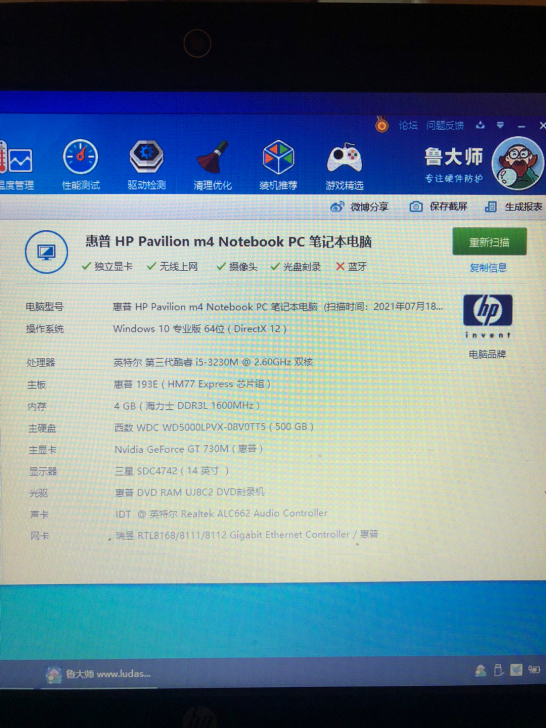Click the 4 GB DDR3L 1600MHz memory value

187,406
